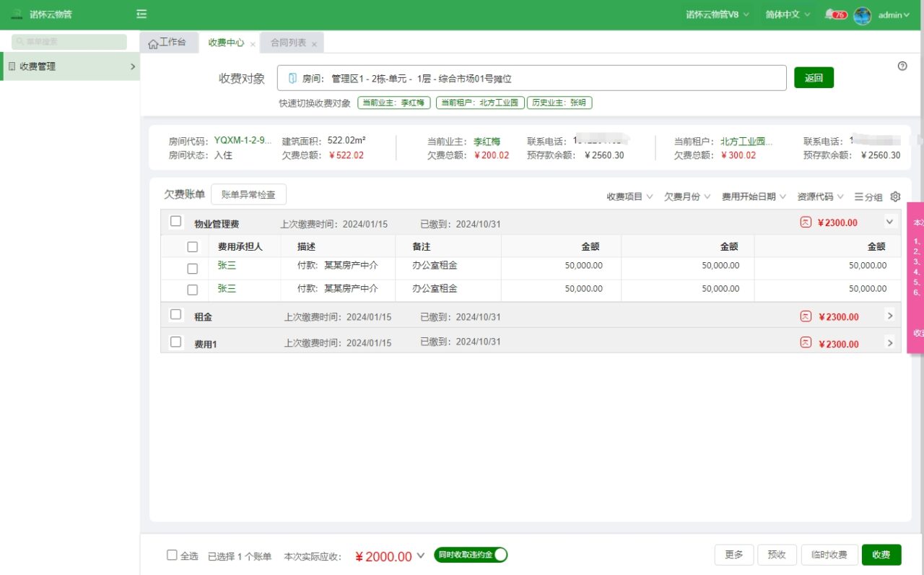Viewport: 924px width, 575px height.
Task: Click the 诺怀云物管 logo icon
Action: pos(17,14)
